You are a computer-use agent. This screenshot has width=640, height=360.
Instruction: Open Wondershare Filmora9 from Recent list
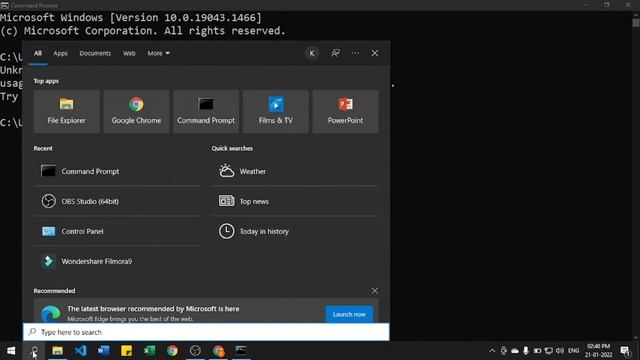[117, 261]
